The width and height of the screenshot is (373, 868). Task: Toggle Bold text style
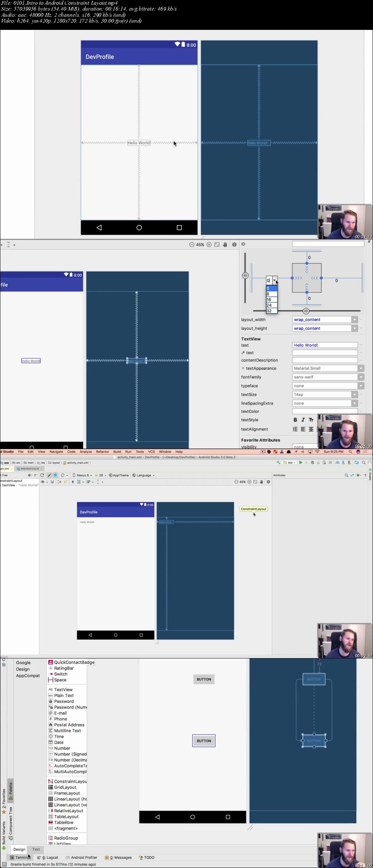[295, 420]
